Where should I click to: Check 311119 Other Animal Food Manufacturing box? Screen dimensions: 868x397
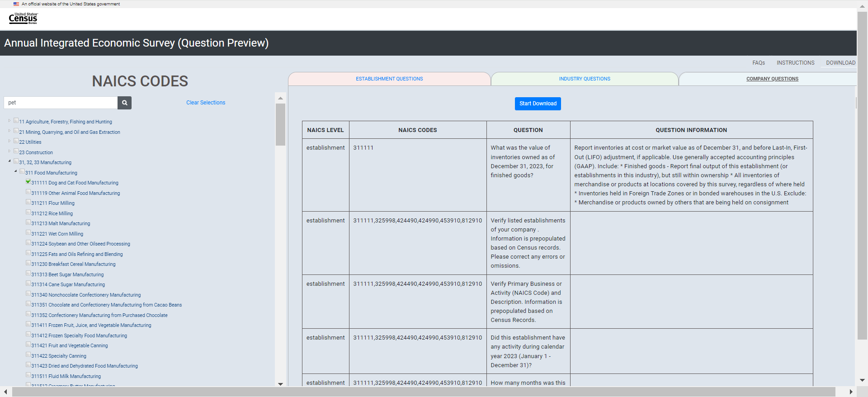tap(28, 192)
